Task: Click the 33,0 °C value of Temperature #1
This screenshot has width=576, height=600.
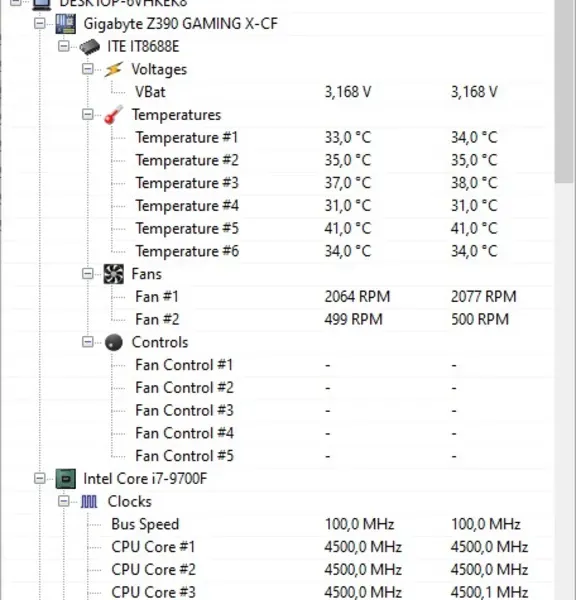Action: 348,137
